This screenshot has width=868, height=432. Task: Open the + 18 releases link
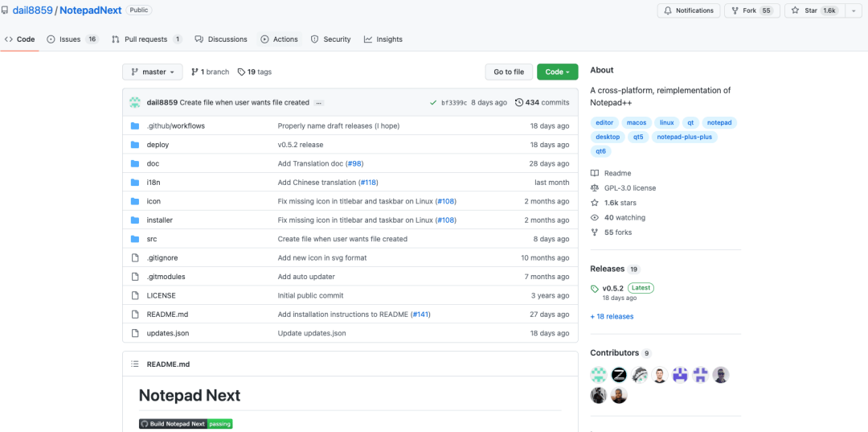pyautogui.click(x=612, y=316)
